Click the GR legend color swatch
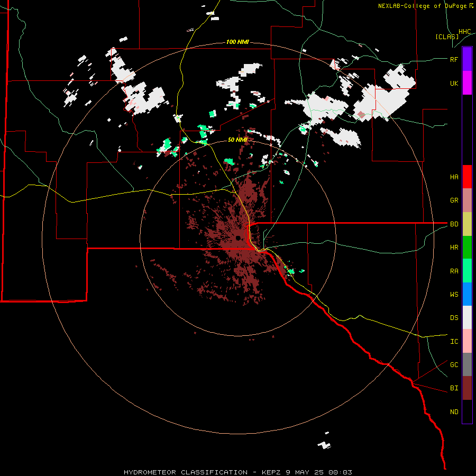Viewport: 476px width, 476px height. click(x=467, y=200)
